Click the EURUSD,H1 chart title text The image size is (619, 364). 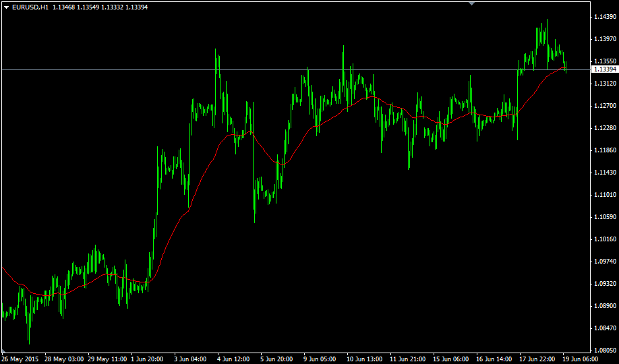pyautogui.click(x=30, y=7)
